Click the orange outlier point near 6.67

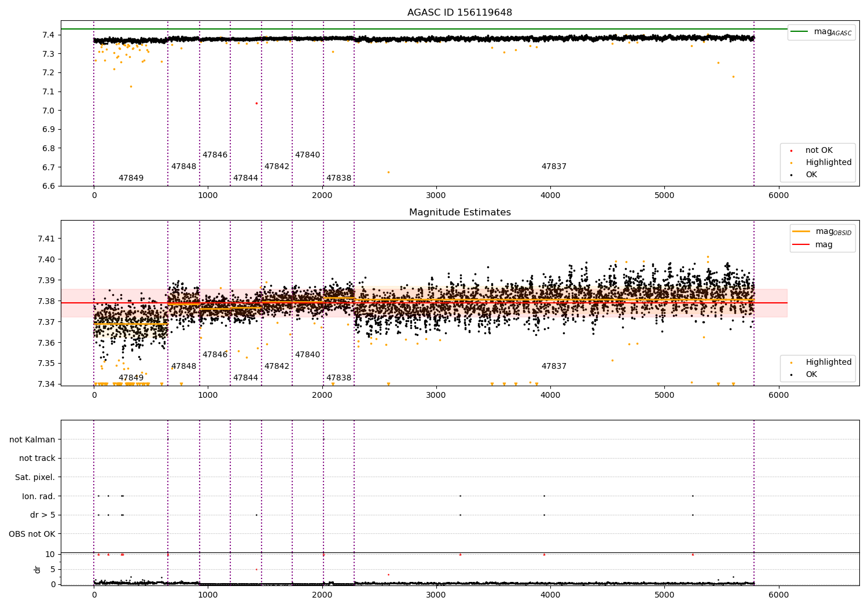click(x=388, y=172)
